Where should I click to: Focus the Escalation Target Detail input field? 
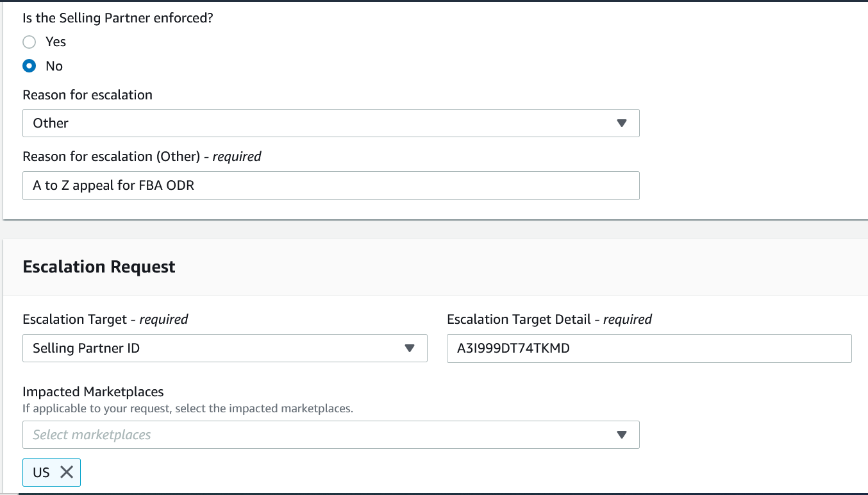click(x=649, y=348)
